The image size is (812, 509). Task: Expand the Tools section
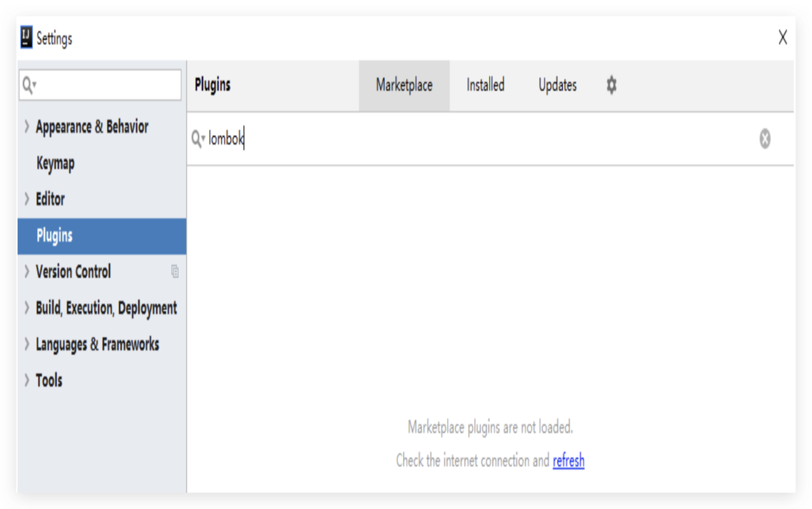(x=27, y=380)
